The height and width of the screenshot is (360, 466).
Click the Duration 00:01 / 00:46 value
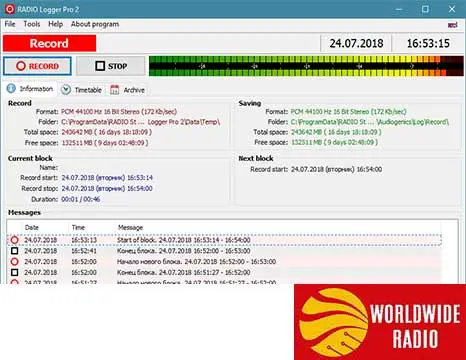tap(81, 199)
